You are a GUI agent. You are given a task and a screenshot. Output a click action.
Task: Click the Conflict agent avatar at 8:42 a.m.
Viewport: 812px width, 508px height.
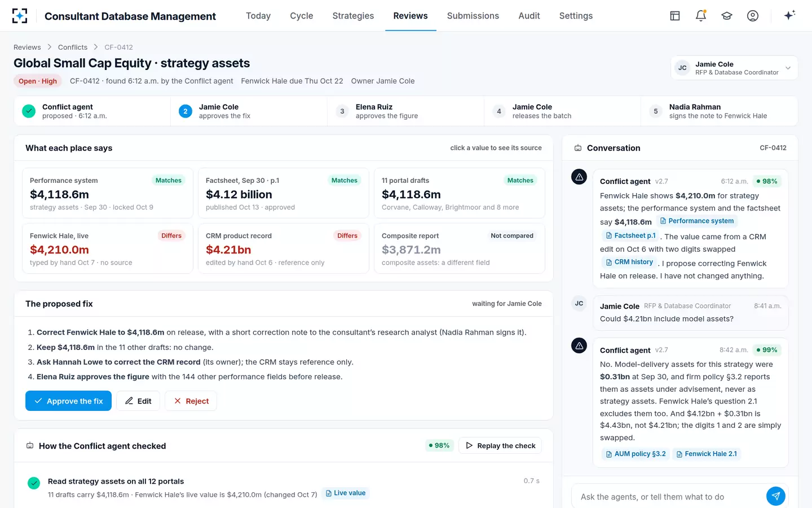(579, 345)
